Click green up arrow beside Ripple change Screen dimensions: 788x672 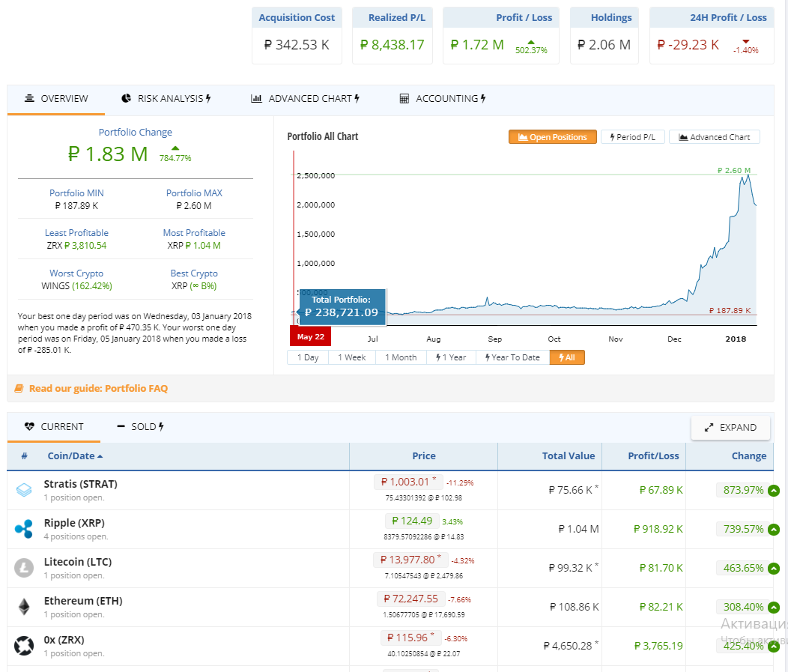pyautogui.click(x=774, y=530)
